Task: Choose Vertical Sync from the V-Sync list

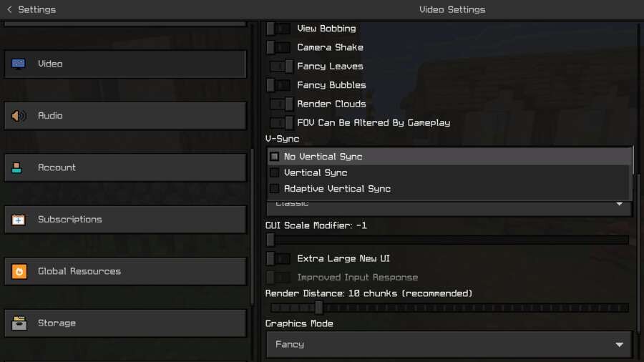Action: [316, 172]
